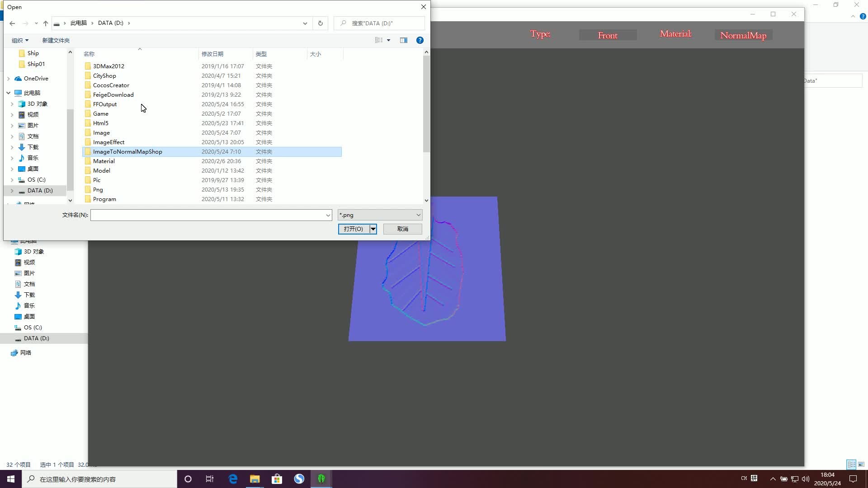The height and width of the screenshot is (488, 868).
Task: Open the dialog help question icon
Action: click(x=420, y=40)
